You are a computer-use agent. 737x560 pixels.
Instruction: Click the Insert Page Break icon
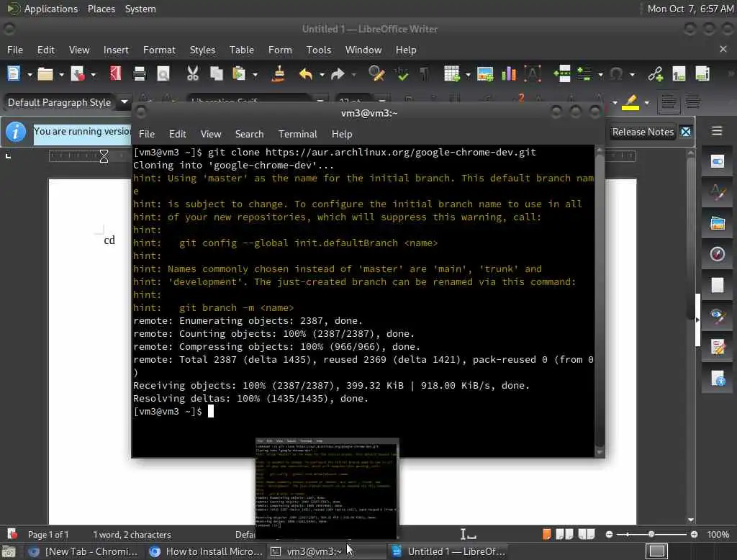(x=561, y=74)
